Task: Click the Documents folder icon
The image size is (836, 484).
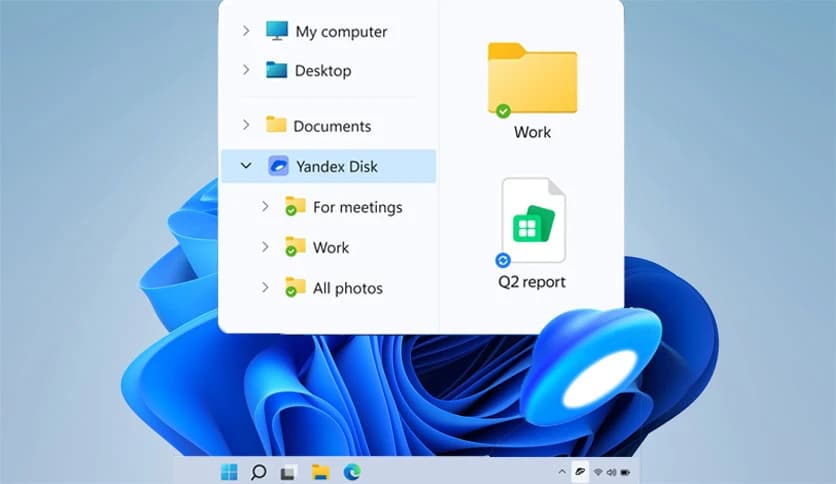Action: pos(276,124)
